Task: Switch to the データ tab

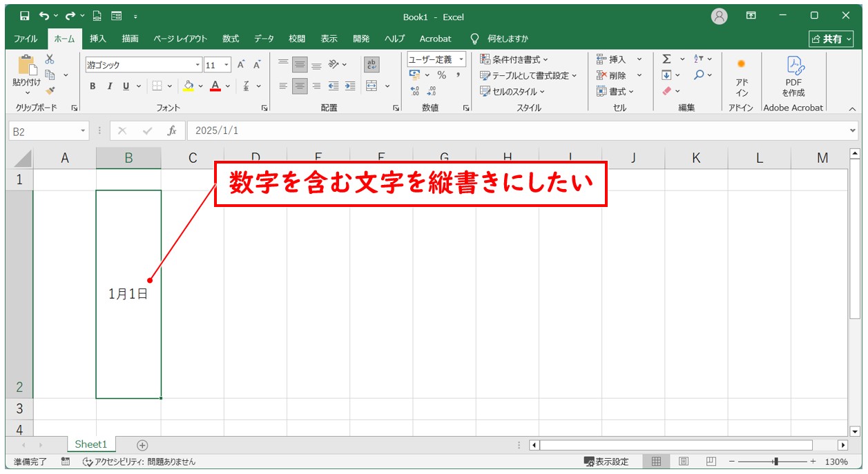Action: click(x=264, y=39)
